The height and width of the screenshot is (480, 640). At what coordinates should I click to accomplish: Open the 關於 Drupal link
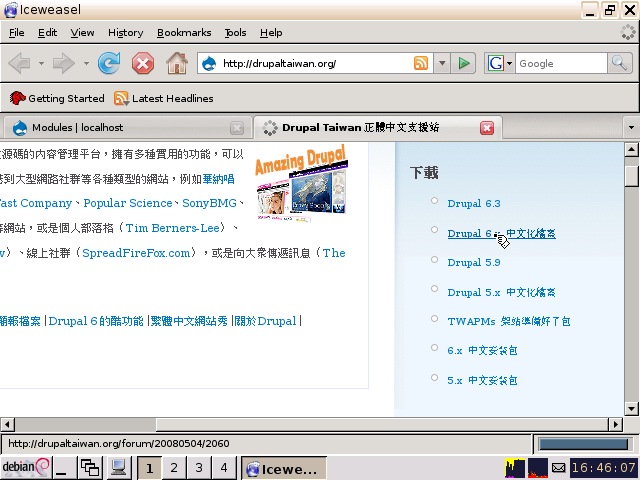pyautogui.click(x=265, y=321)
